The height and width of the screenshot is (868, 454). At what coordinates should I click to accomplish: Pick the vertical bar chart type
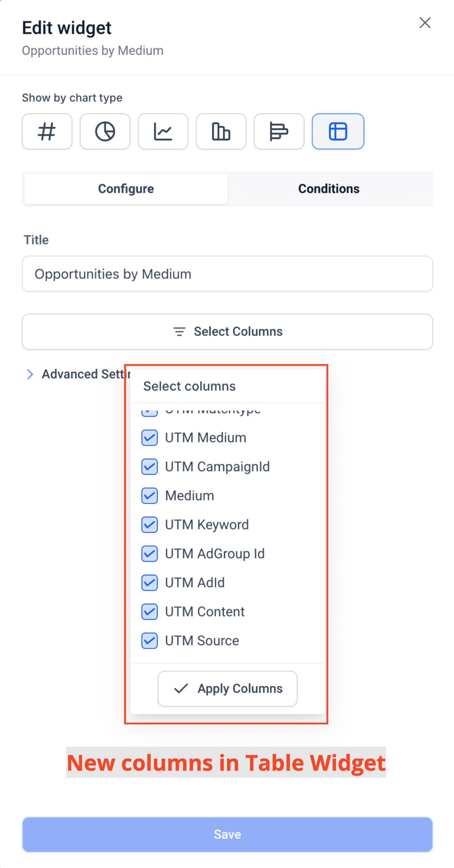click(x=221, y=132)
